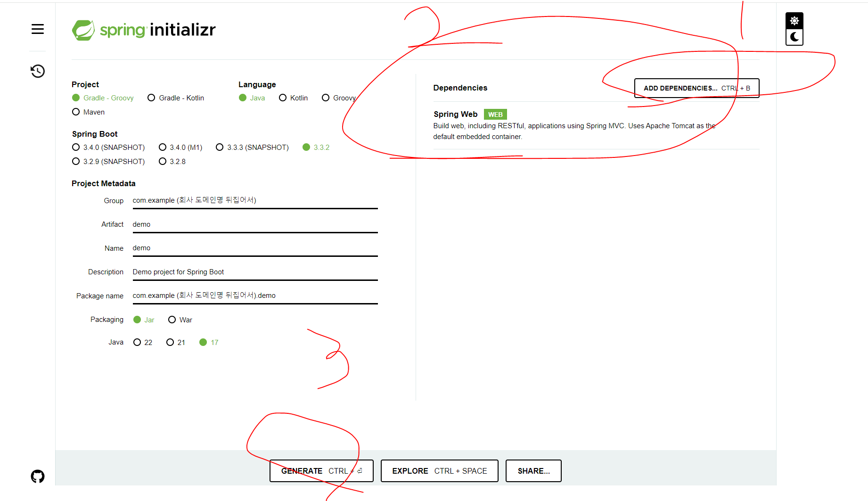
Task: Click the Spring Web dependency entry
Action: pos(596,125)
